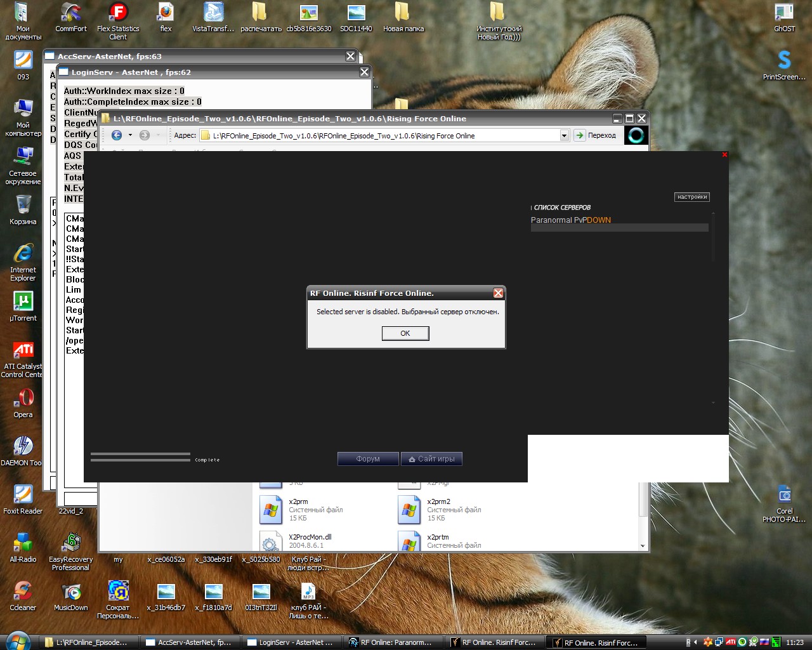
Task: Open the клуб РАЙ MP3 file
Action: pos(309,600)
